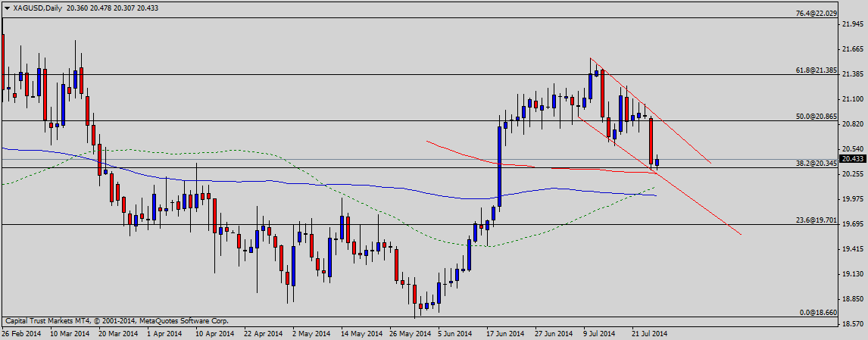This screenshot has width=868, height=340.
Task: Click the small triangle before XAGUSD,Daily
Action: tap(7, 6)
